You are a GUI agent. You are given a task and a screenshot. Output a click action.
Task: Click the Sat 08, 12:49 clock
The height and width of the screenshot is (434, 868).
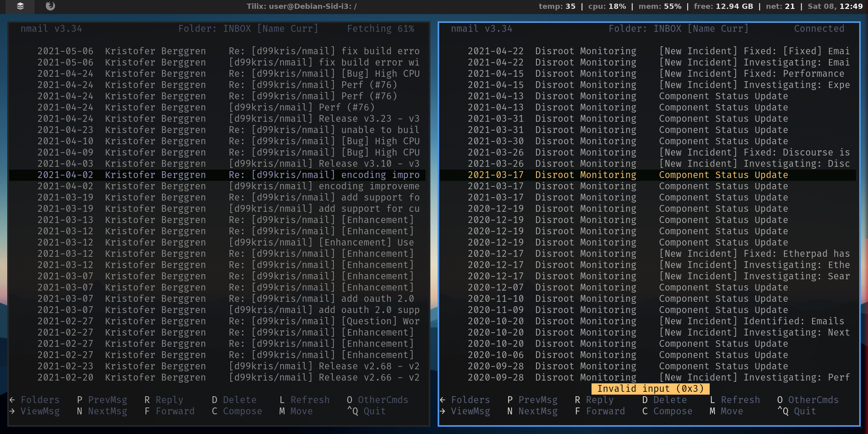[x=835, y=6]
